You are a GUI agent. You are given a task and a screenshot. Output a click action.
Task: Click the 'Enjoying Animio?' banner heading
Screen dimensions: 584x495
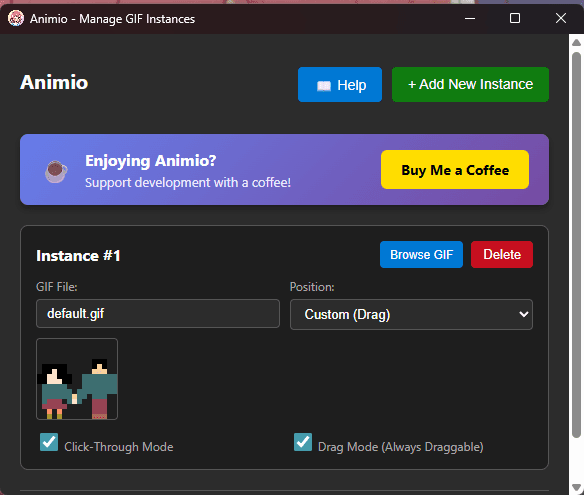click(x=150, y=161)
